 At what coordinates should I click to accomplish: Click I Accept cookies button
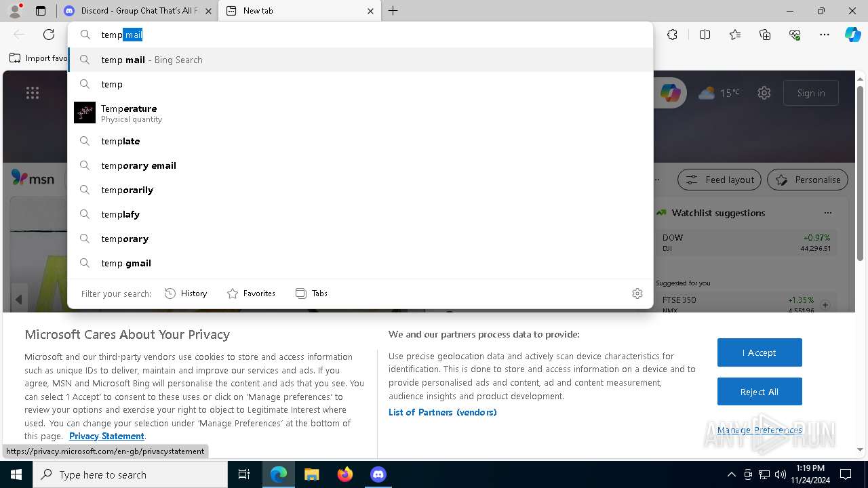(759, 352)
